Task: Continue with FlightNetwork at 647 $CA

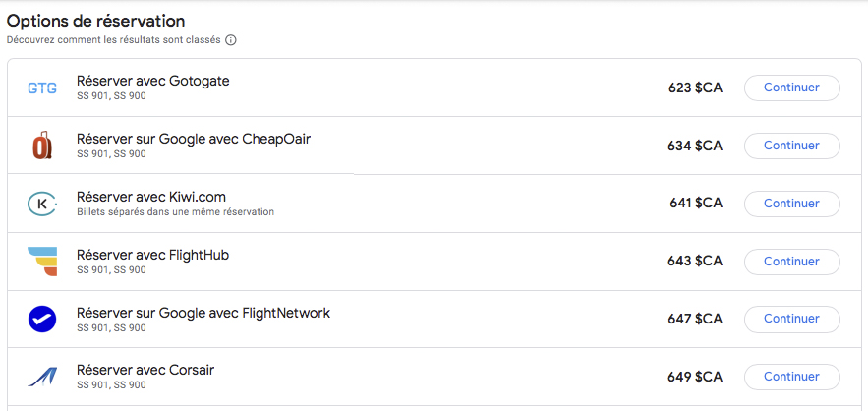Action: coord(791,320)
